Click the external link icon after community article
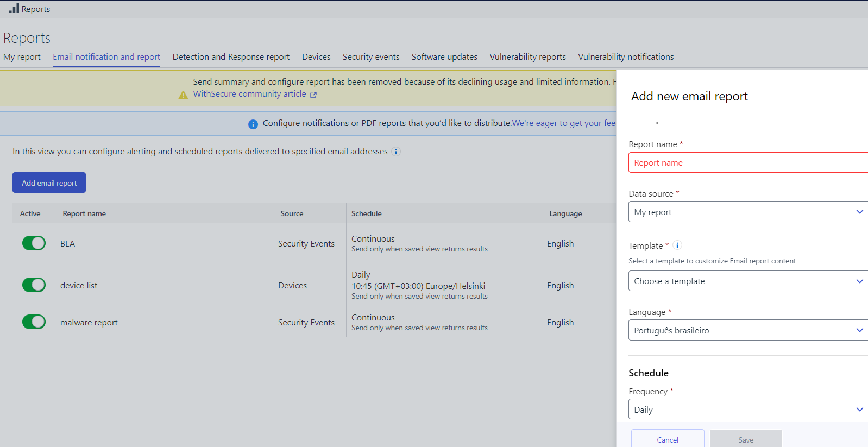The image size is (868, 447). point(313,95)
